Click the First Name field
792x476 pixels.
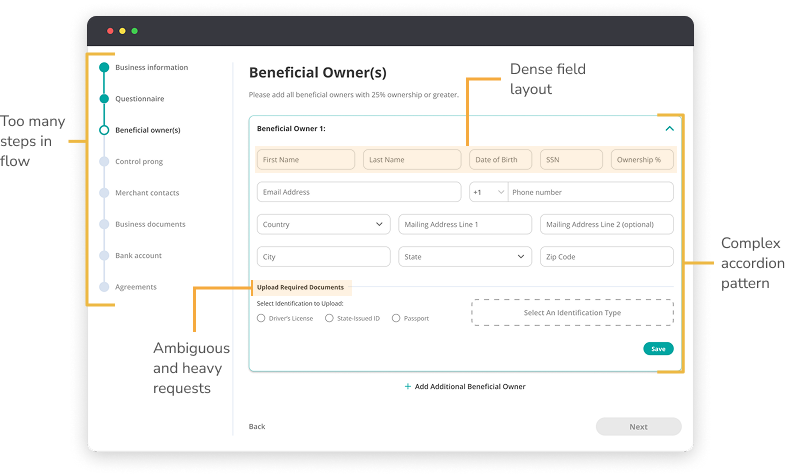click(x=306, y=160)
